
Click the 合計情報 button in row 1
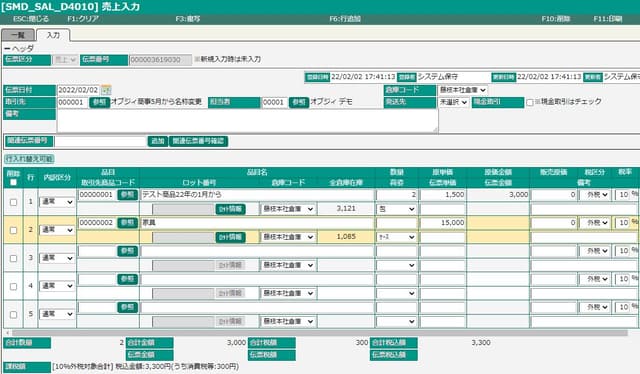point(230,209)
